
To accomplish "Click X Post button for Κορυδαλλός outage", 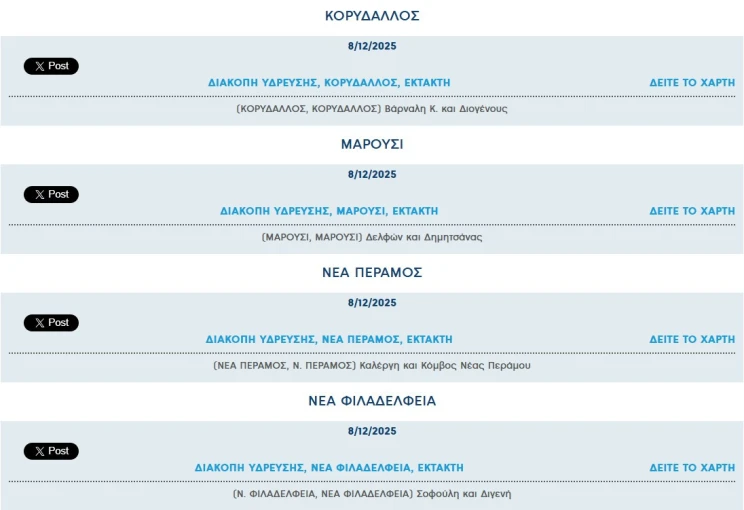I will (51, 66).
